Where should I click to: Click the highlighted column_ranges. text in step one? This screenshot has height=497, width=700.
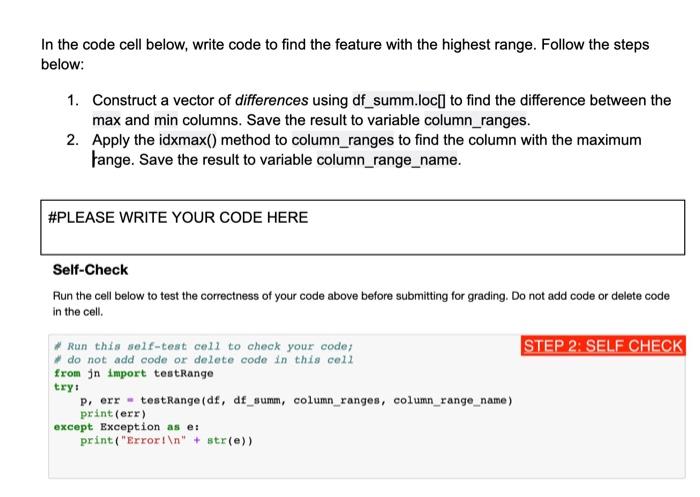click(477, 120)
